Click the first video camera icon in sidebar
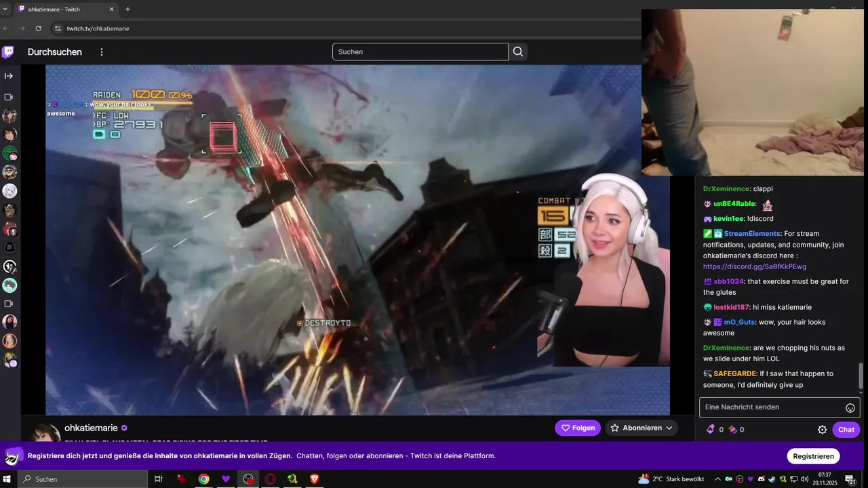 coord(9,97)
